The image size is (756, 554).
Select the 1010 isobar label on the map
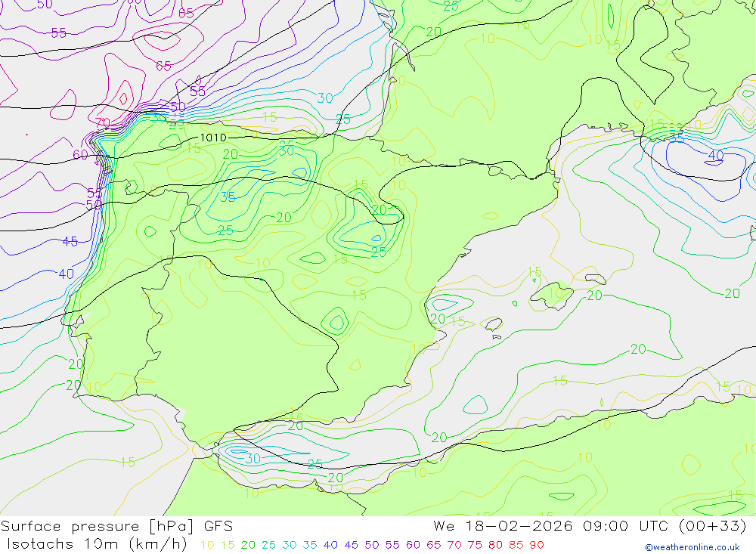(213, 138)
